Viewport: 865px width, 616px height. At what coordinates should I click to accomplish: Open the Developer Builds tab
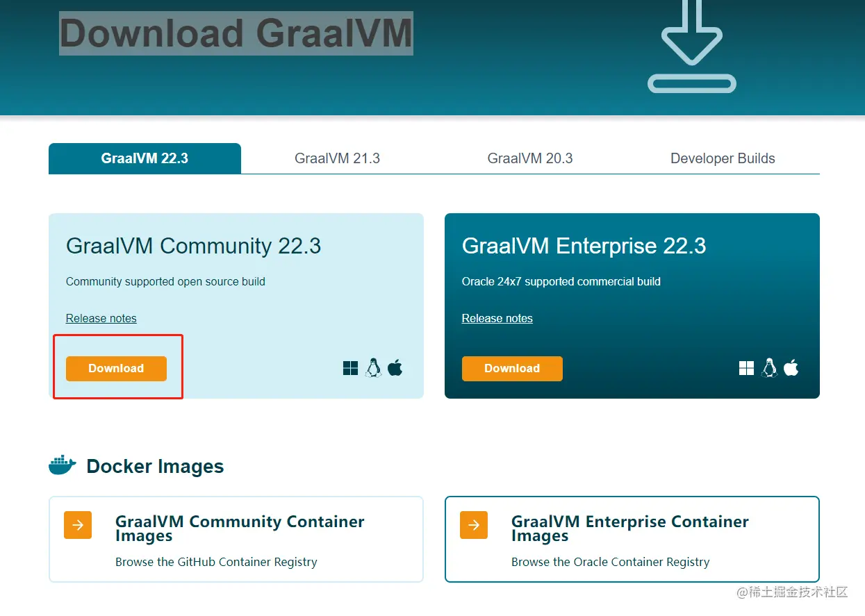click(x=723, y=158)
